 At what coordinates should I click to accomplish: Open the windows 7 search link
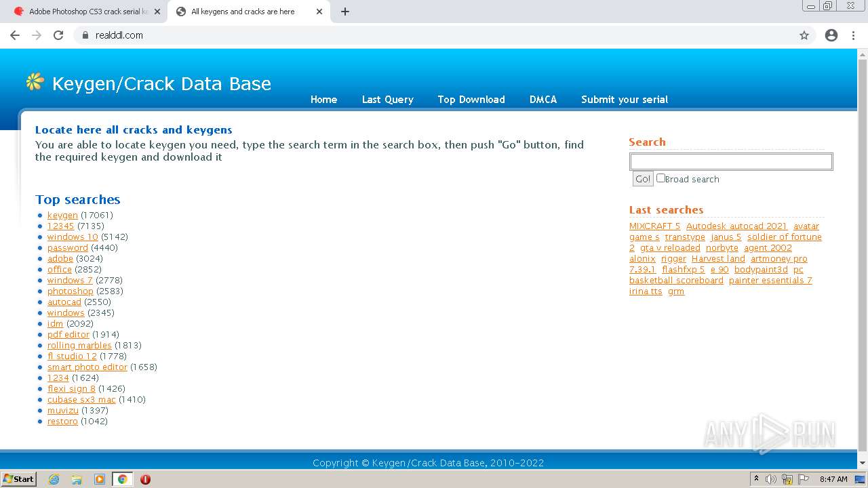[70, 281]
